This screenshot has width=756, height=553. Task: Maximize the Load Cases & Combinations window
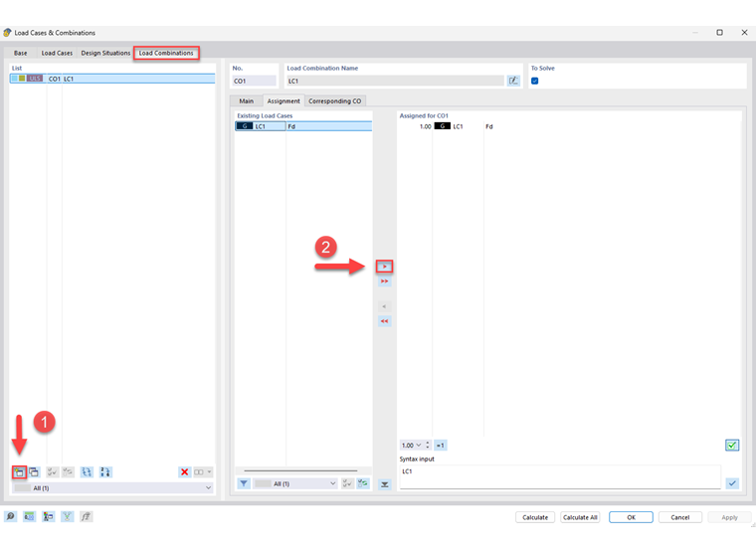click(x=719, y=32)
